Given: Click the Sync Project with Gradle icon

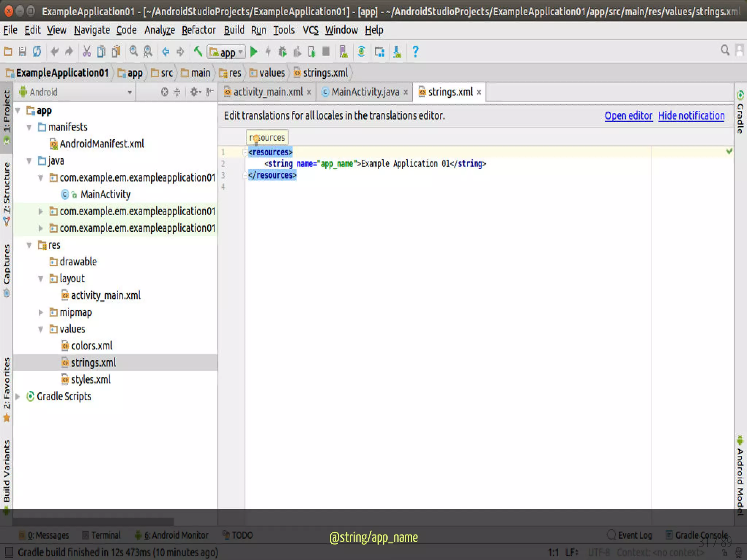Looking at the screenshot, I should click(x=361, y=52).
